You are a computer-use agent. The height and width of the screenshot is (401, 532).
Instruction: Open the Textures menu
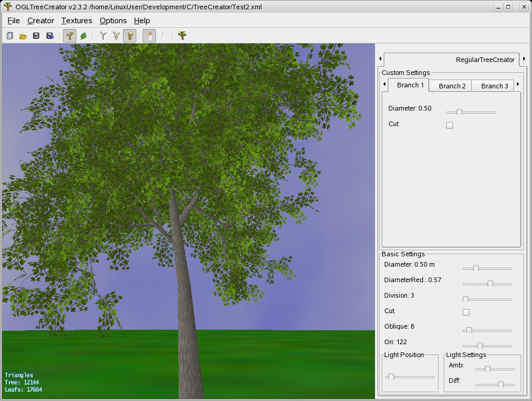76,21
